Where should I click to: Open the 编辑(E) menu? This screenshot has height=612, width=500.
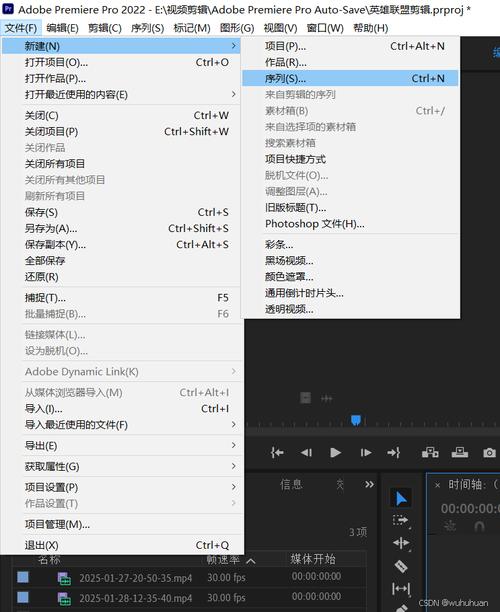[x=62, y=28]
